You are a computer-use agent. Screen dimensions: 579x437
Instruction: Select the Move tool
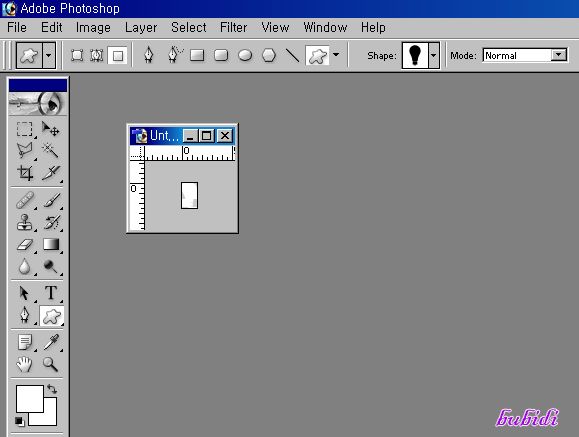click(50, 129)
